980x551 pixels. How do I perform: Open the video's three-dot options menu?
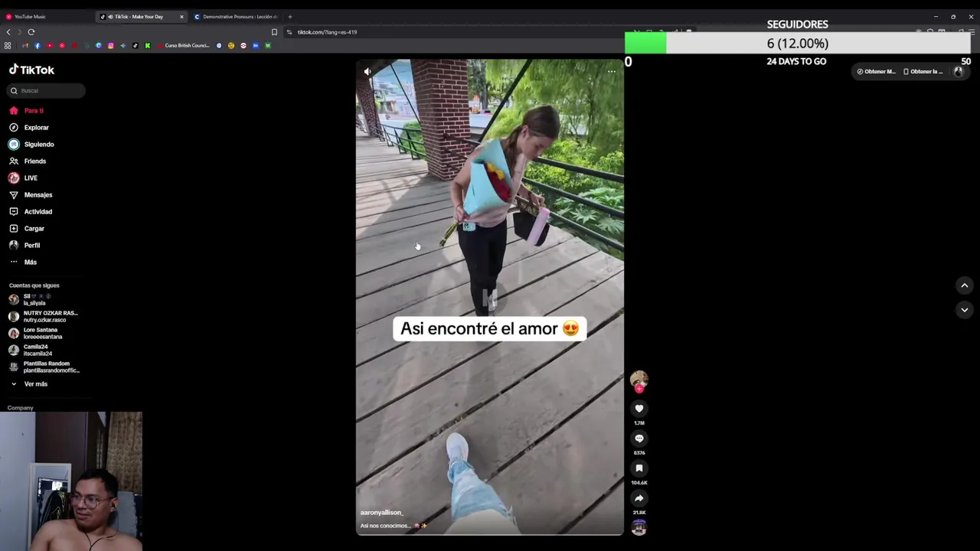coord(612,71)
